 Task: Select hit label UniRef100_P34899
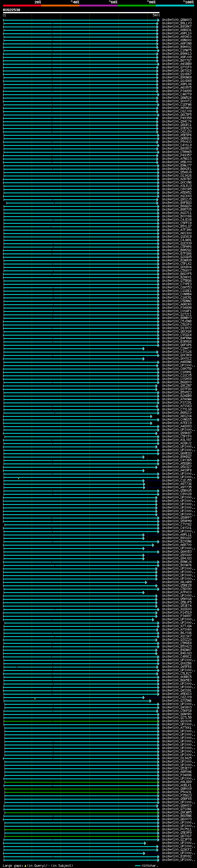coord(177,91)
